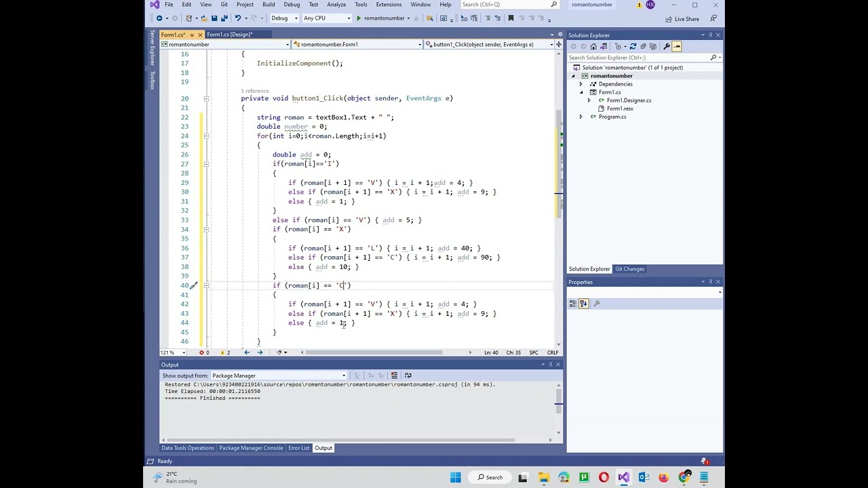868x488 pixels.
Task: Switch to the Data Tools Operations tab
Action: (x=188, y=448)
